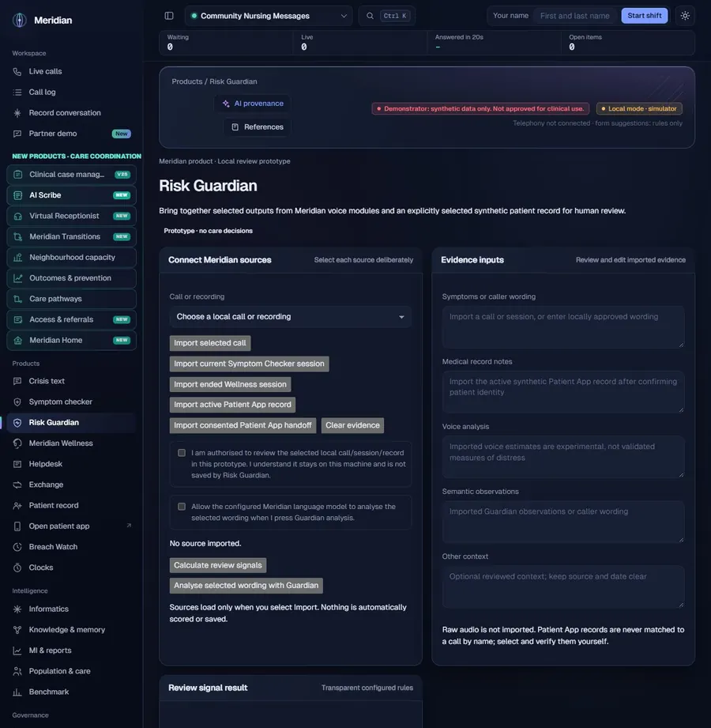This screenshot has width=711, height=728.
Task: Click the Voice analysis textarea
Action: pos(563,457)
